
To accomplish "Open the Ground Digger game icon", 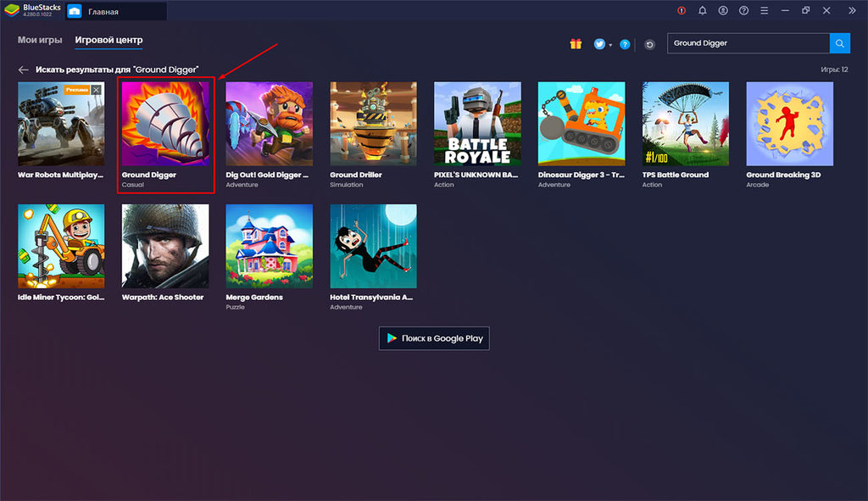I will 165,124.
